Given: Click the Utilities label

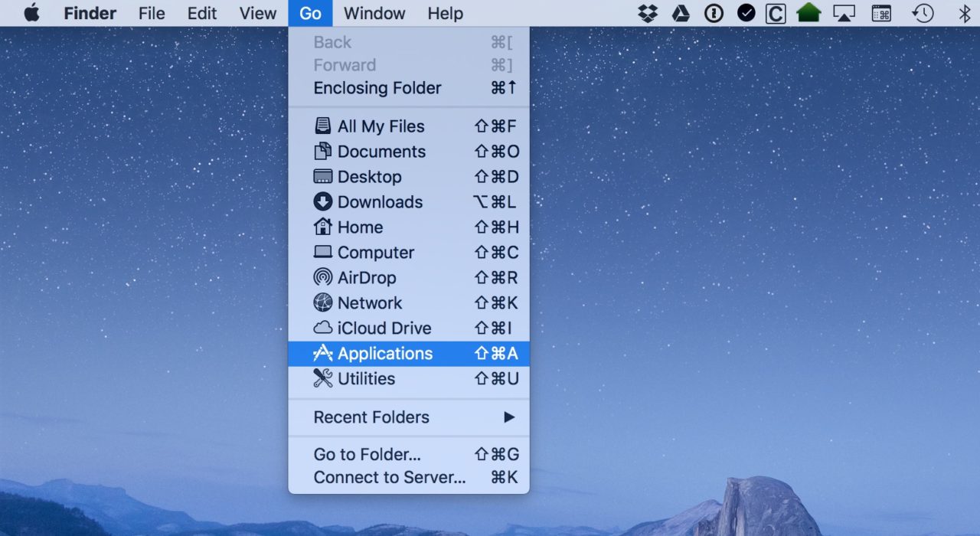Looking at the screenshot, I should 366,379.
